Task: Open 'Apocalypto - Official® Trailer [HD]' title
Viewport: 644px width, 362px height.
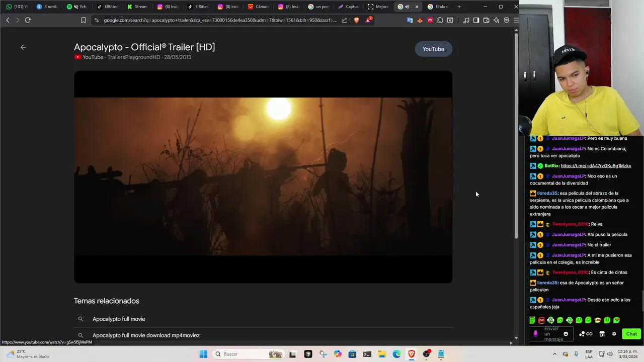Action: (x=144, y=47)
